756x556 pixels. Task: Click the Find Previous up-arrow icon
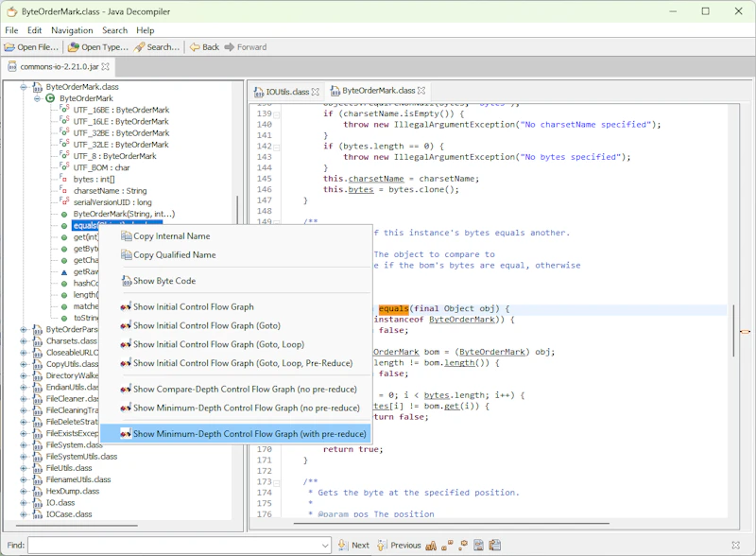point(382,546)
